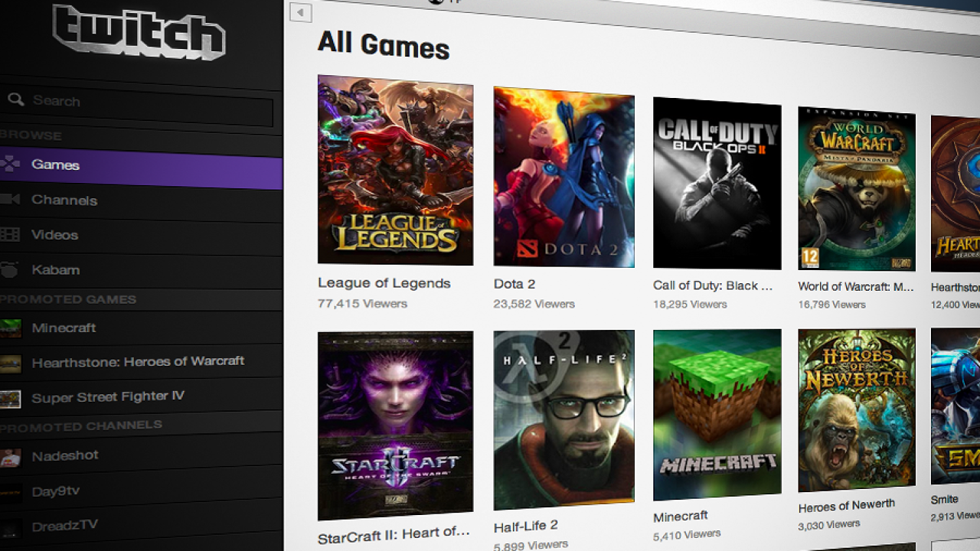Click Nadeshot channel avatar
The height and width of the screenshot is (551, 980).
click(x=10, y=458)
